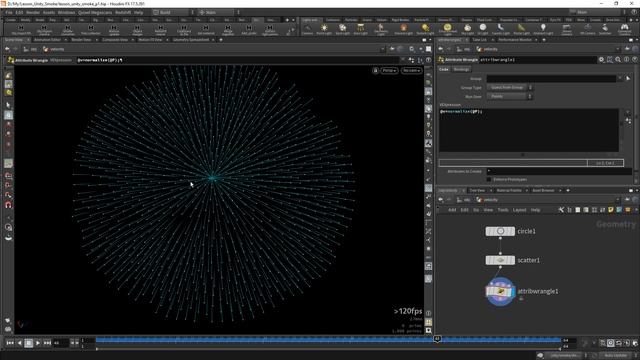
Task: Select the Spot Light shelf tool
Action: (x=342, y=29)
